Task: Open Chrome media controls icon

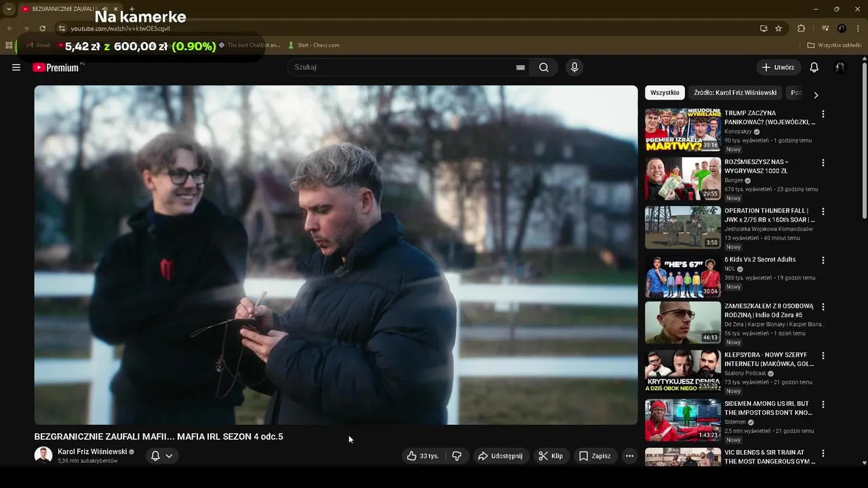Action: pyautogui.click(x=825, y=28)
